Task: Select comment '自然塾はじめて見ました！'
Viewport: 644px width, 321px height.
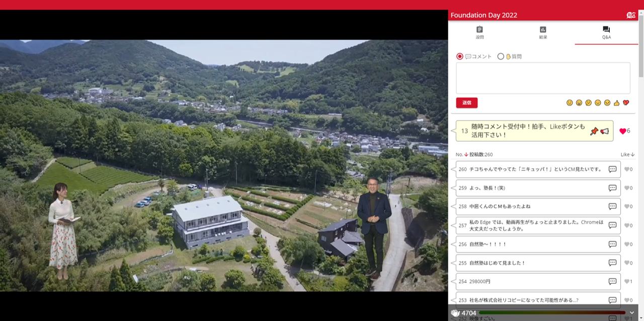Action: tap(497, 263)
